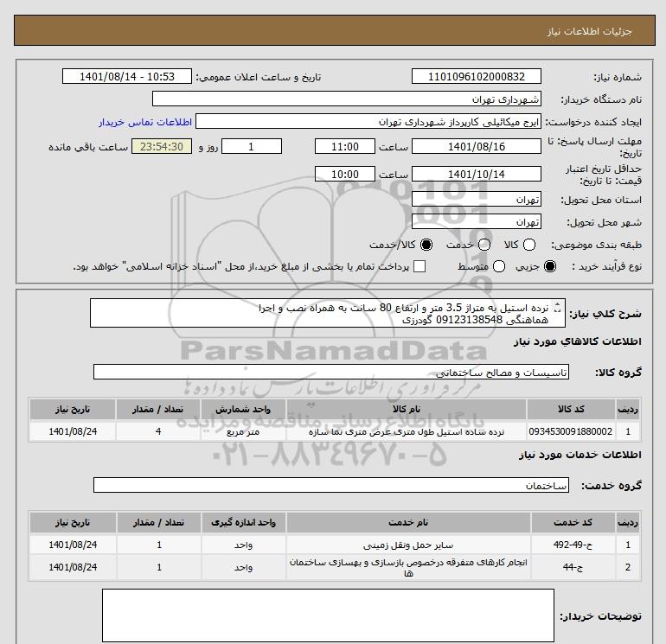
Task: Choose the جزیی purchase process option
Action: (550, 266)
